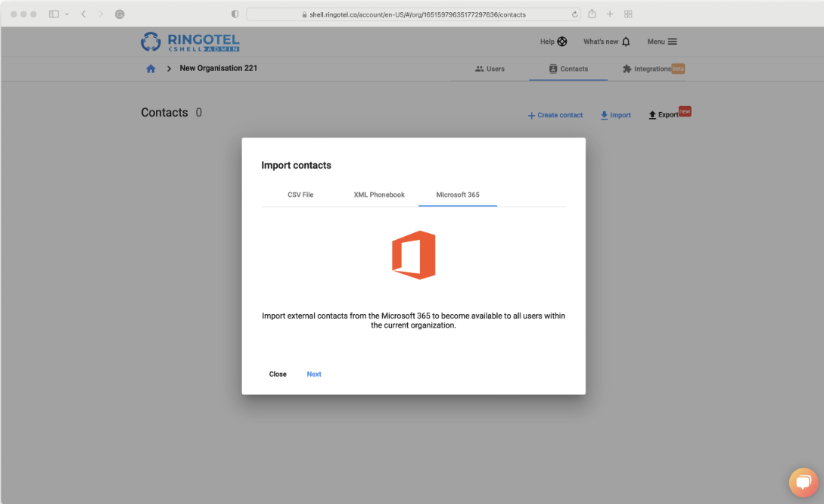Go back in the browser
Viewport: 824px width, 504px height.
coord(83,14)
